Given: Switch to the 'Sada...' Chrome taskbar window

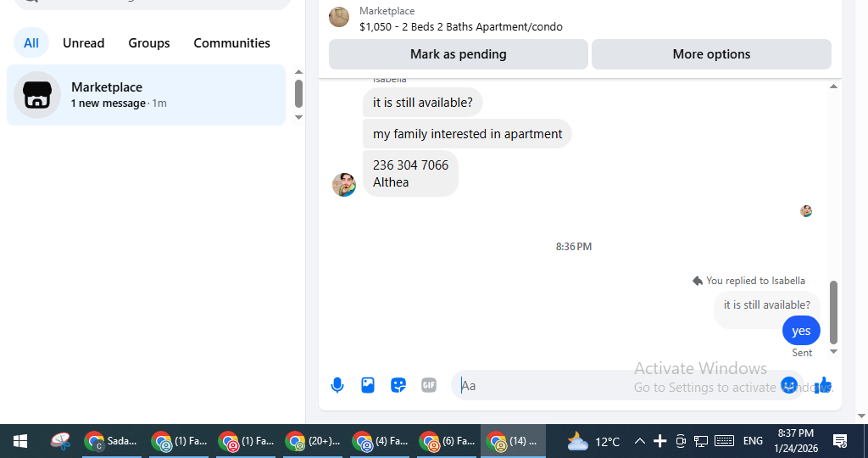Looking at the screenshot, I should pyautogui.click(x=111, y=441).
